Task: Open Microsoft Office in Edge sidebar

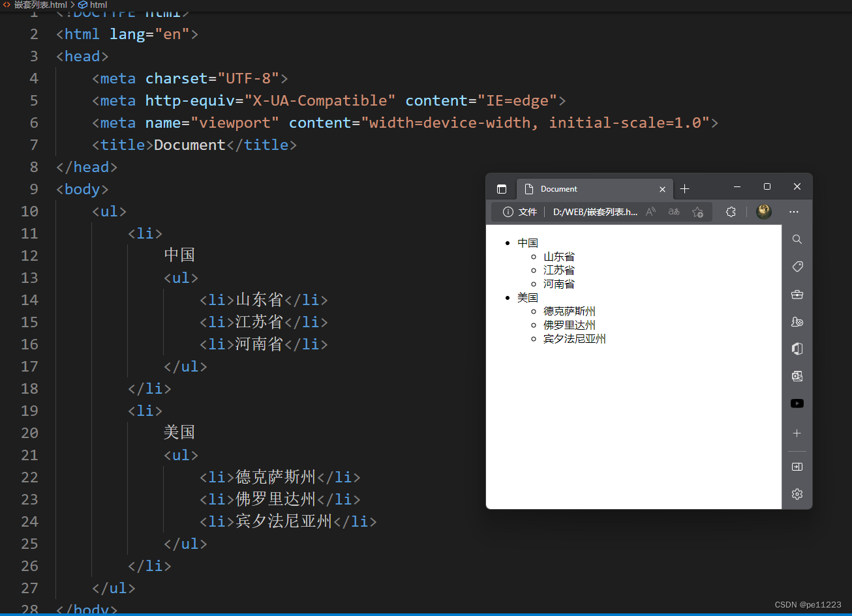Action: 797,349
